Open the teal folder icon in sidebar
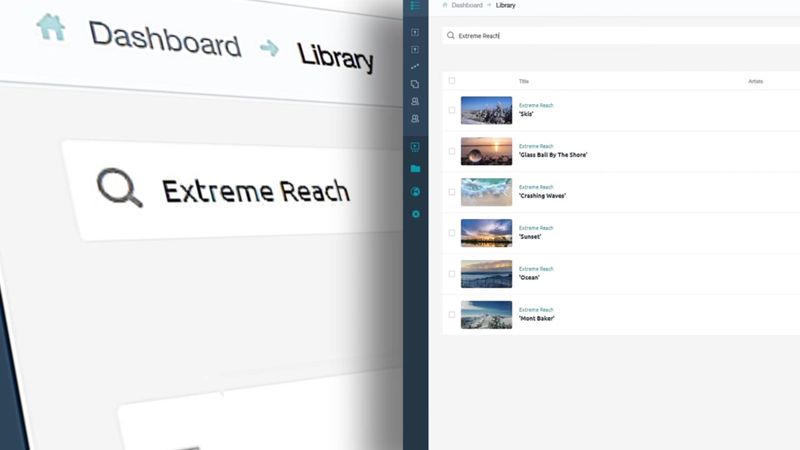Image resolution: width=800 pixels, height=450 pixels. pyautogui.click(x=415, y=169)
